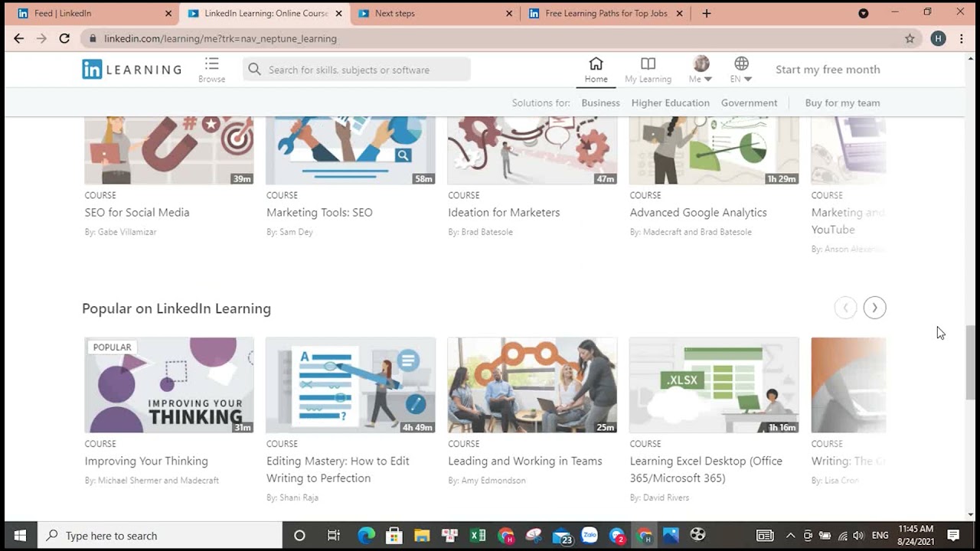The width and height of the screenshot is (980, 551).
Task: Bookmark this page with star icon
Action: (910, 38)
